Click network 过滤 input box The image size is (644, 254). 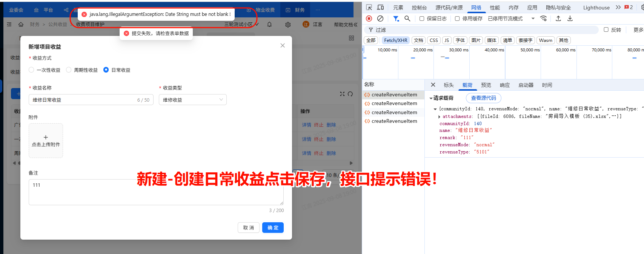pos(481,30)
